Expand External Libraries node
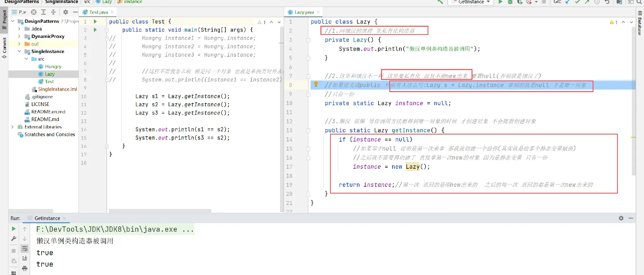 click(13, 127)
